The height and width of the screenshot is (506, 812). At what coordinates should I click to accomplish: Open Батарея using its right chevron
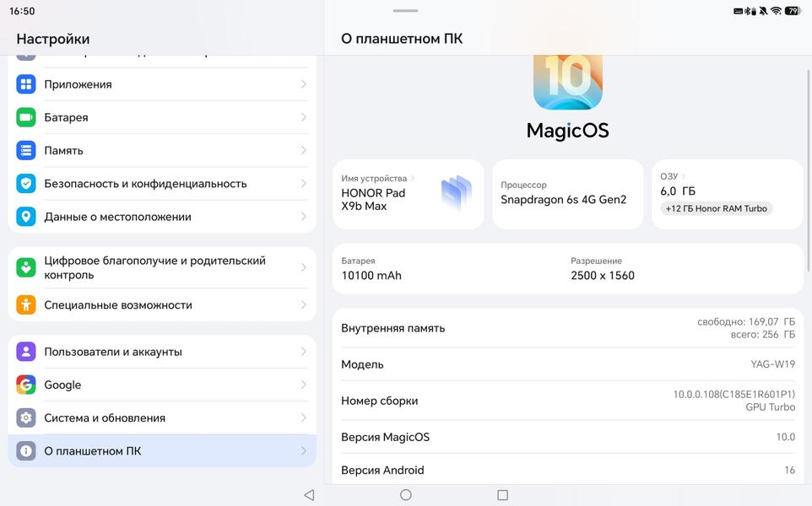(304, 117)
